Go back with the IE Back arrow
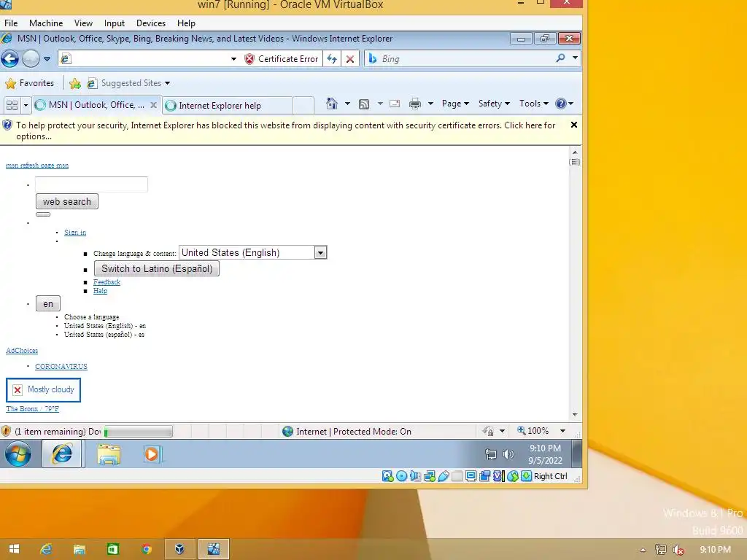The width and height of the screenshot is (747, 560). (x=10, y=58)
